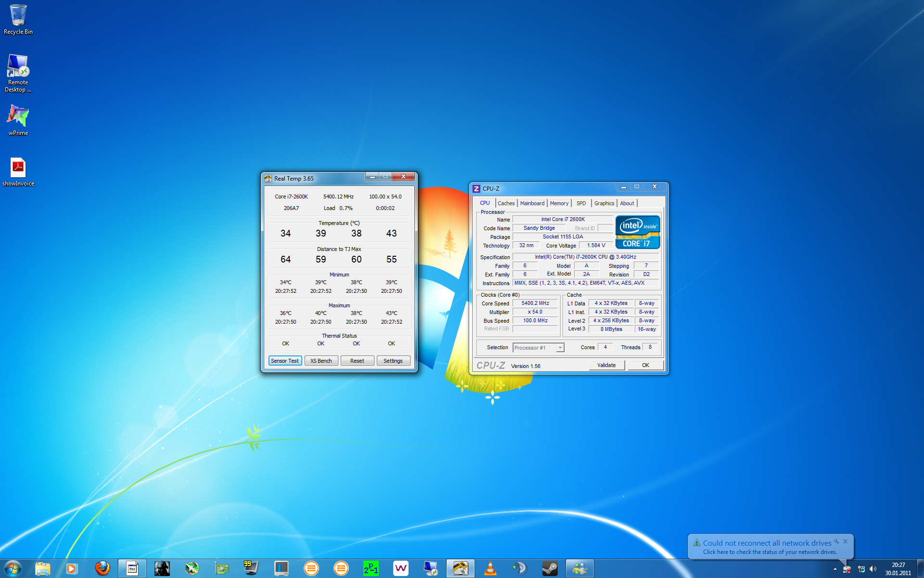
Task: Switch to the SPD tab in CPU-Z
Action: [x=581, y=203]
